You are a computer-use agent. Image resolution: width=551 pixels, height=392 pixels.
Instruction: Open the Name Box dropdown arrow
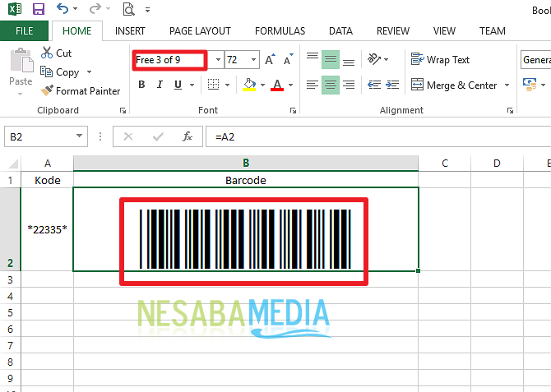point(79,136)
